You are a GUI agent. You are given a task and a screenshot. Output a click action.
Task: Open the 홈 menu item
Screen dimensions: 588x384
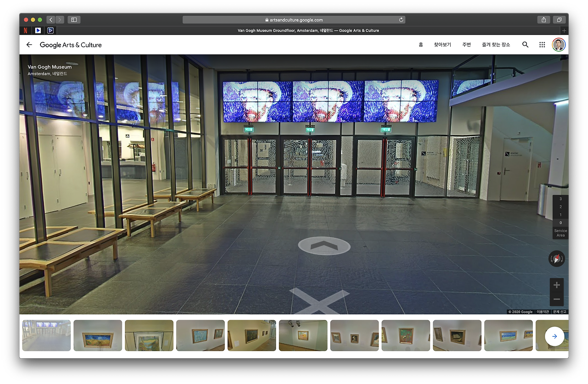(421, 45)
